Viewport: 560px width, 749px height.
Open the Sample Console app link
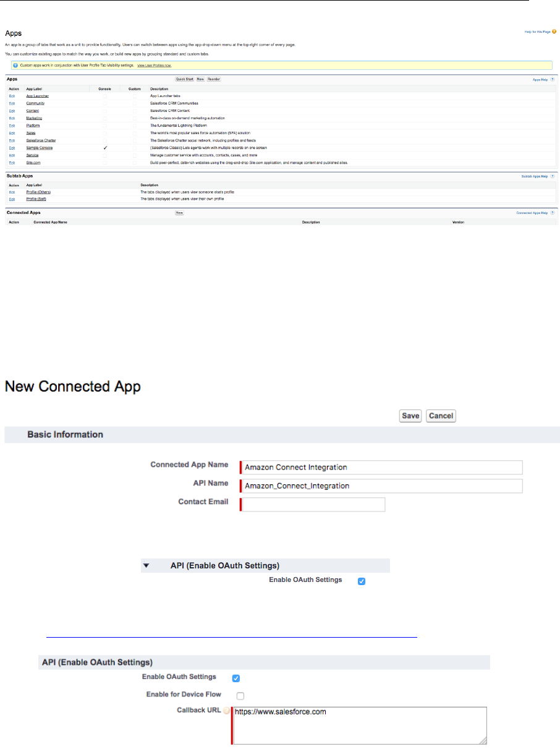tap(38, 147)
